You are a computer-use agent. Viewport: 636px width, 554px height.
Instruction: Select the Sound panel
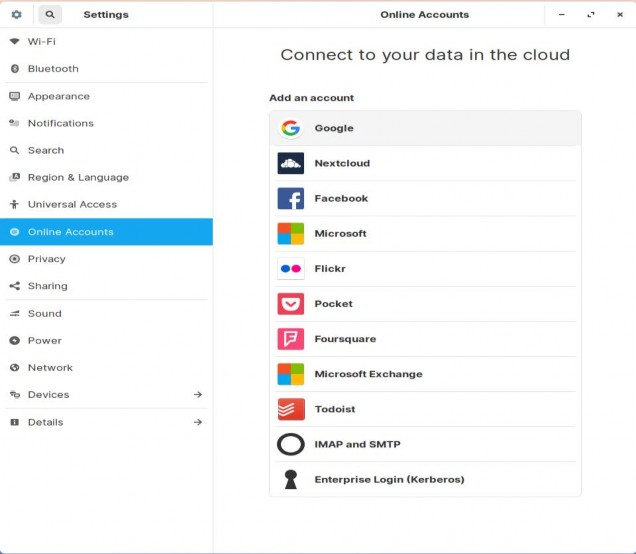tap(44, 314)
